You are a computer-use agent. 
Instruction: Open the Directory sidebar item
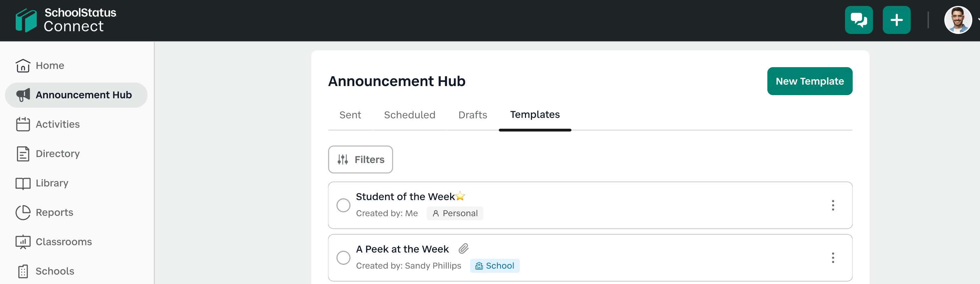(x=57, y=154)
